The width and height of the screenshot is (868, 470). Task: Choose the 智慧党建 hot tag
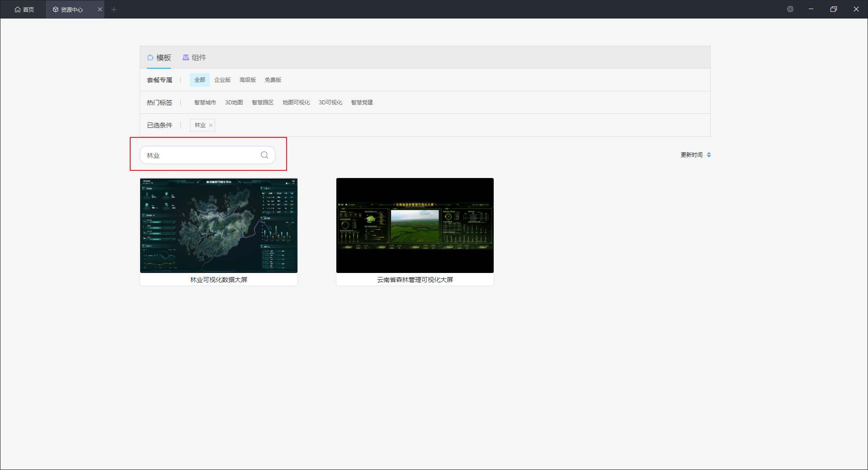coord(362,103)
